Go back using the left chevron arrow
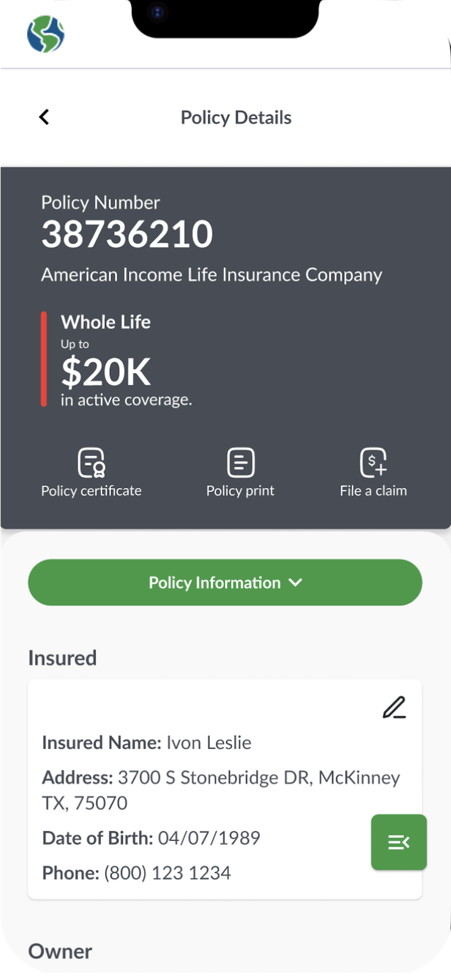Viewport: 451px width, 980px height. (x=44, y=117)
